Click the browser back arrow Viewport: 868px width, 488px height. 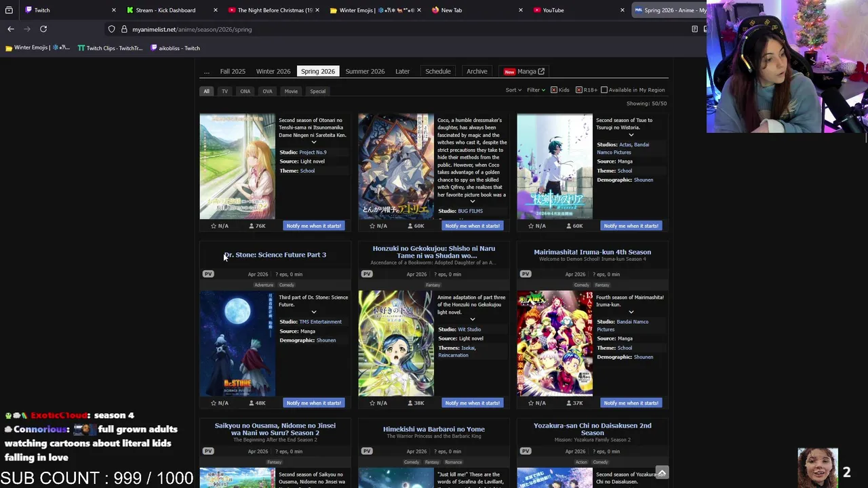[x=11, y=29]
